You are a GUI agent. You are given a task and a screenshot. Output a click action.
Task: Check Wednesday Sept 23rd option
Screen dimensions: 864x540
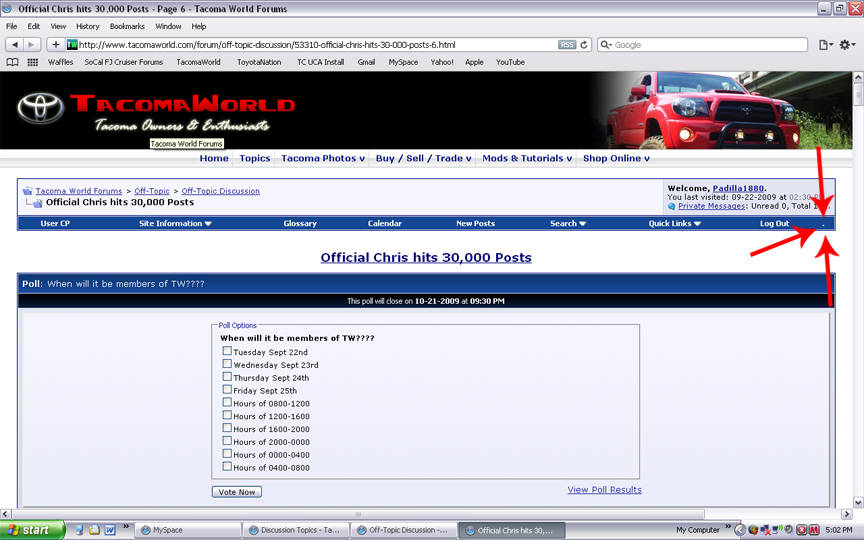click(227, 364)
